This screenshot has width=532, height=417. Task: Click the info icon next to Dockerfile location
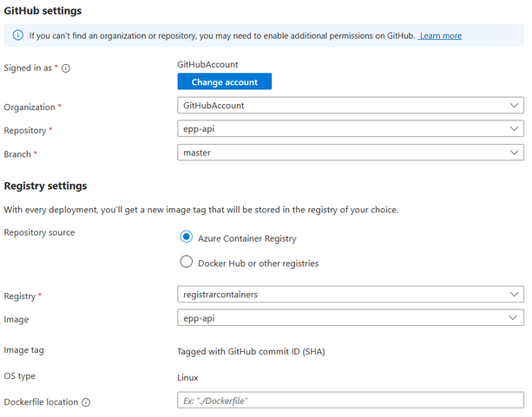pos(86,402)
